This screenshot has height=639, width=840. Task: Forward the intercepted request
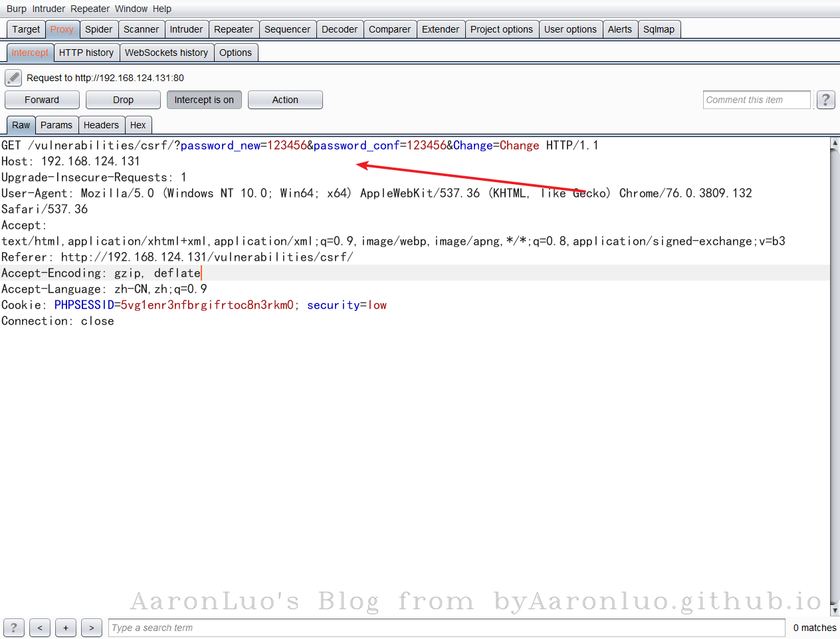tap(42, 100)
